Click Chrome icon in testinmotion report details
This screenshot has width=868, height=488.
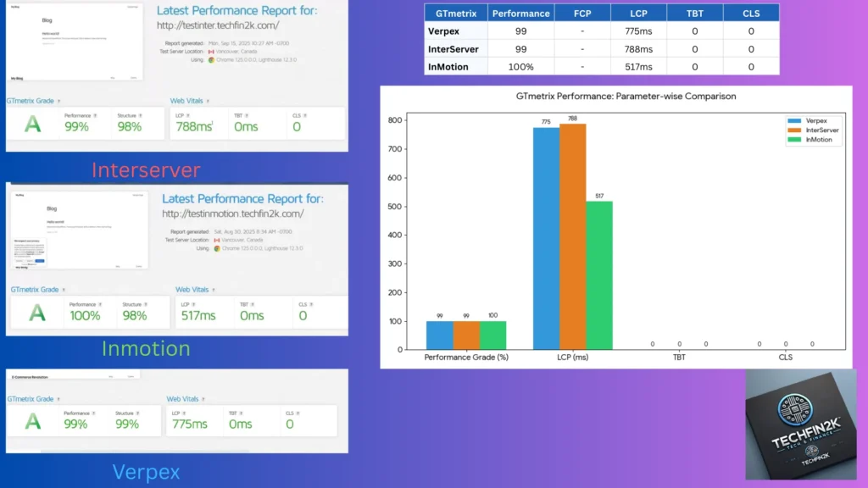click(217, 248)
